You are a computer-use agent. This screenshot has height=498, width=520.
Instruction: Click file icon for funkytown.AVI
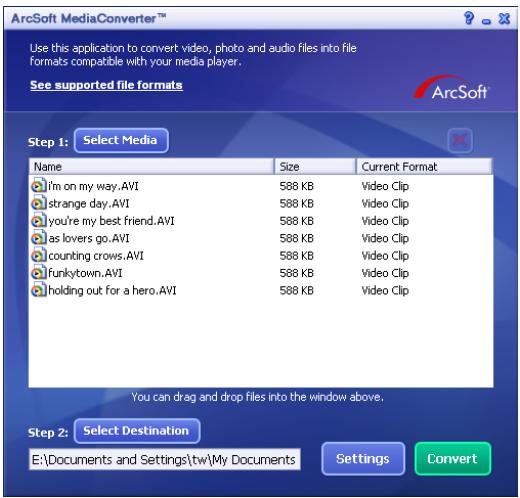(x=39, y=273)
